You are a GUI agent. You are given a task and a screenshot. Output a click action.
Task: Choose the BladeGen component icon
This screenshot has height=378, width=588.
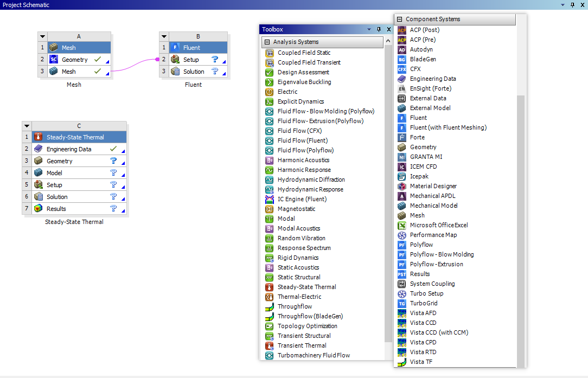coord(401,59)
